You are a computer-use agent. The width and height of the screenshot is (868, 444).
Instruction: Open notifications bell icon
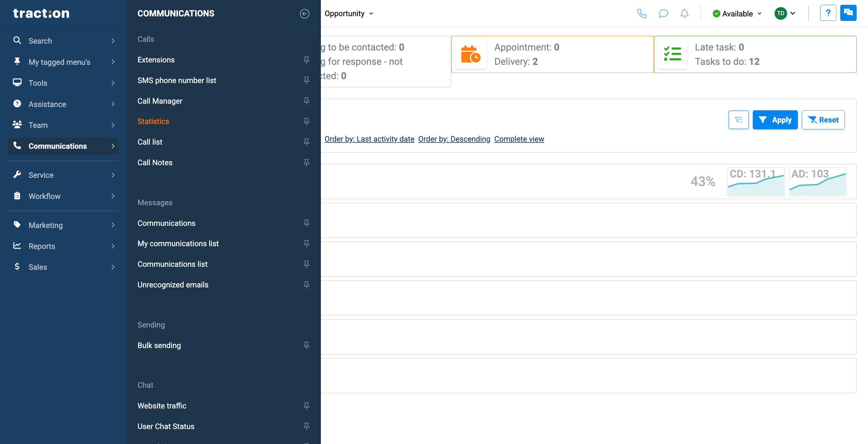(x=684, y=13)
